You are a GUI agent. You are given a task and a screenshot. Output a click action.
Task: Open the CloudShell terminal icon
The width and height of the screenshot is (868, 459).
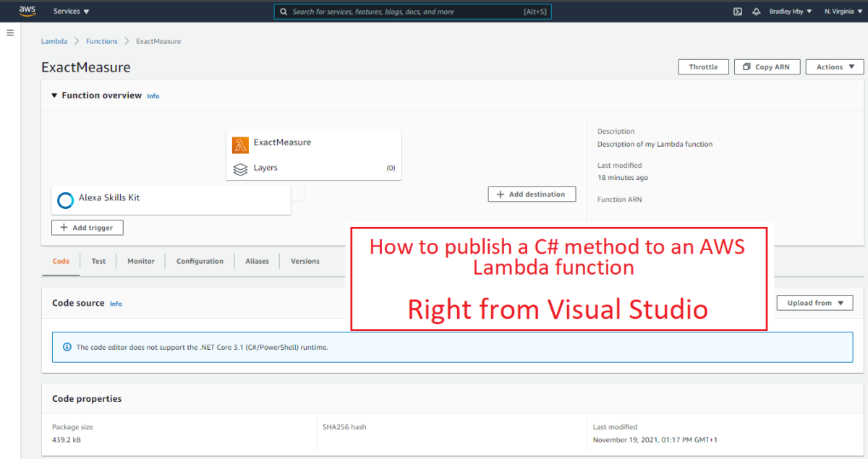[x=737, y=12]
